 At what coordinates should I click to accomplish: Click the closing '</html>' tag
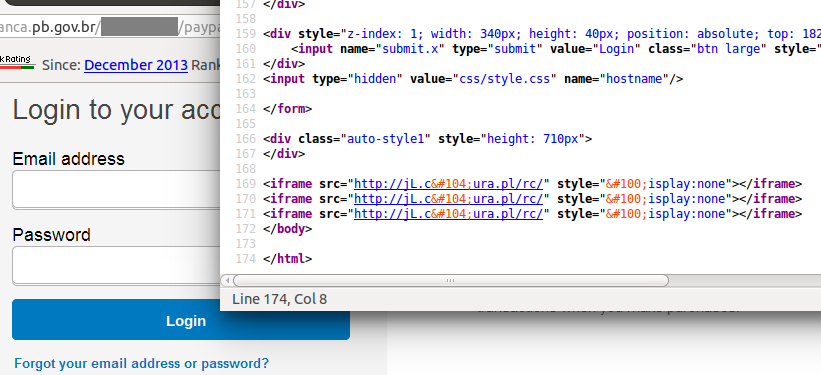click(287, 259)
